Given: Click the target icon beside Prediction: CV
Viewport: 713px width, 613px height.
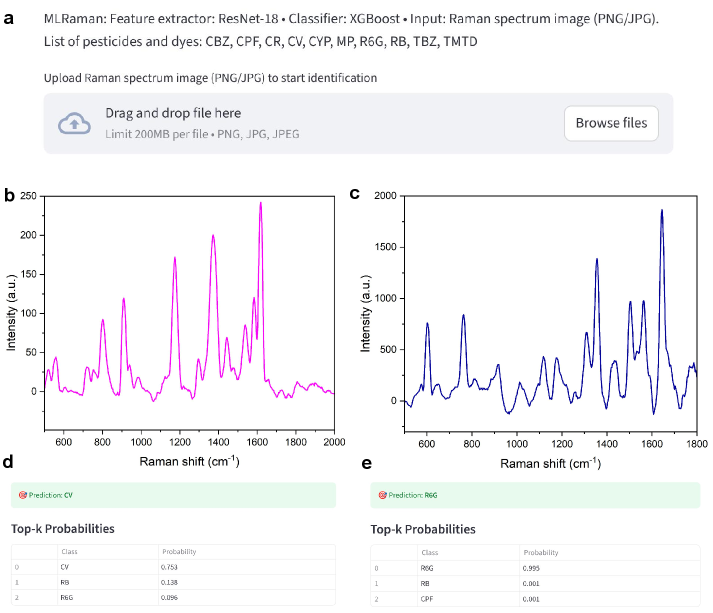Looking at the screenshot, I should coord(22,495).
